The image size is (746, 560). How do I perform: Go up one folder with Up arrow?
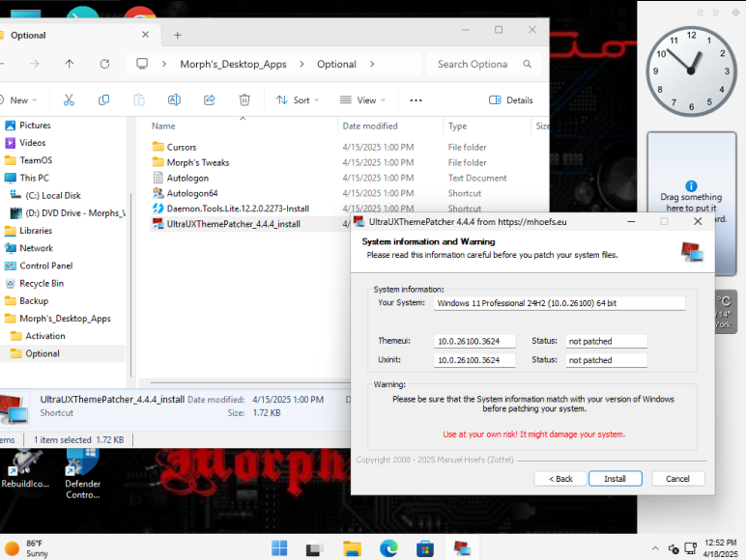pyautogui.click(x=70, y=64)
